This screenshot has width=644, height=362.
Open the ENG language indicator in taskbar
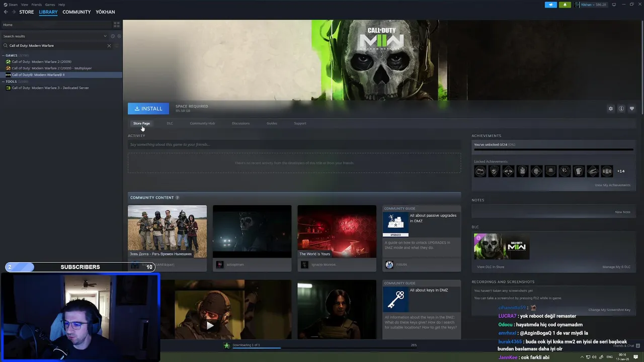coord(610,356)
